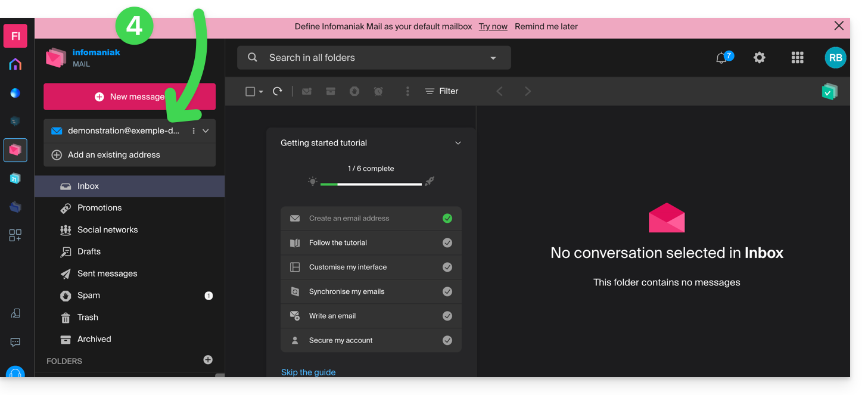Open the notifications bell icon
Viewport: 868px width, 395px height.
coord(721,58)
